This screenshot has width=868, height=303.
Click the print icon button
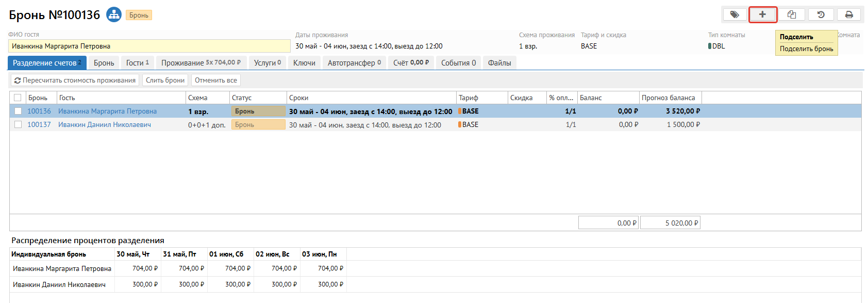849,14
